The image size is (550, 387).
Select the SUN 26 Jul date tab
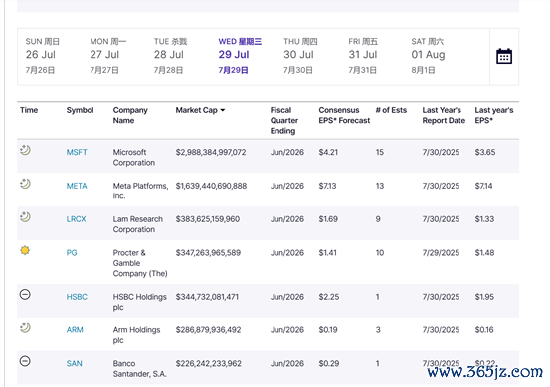42,55
